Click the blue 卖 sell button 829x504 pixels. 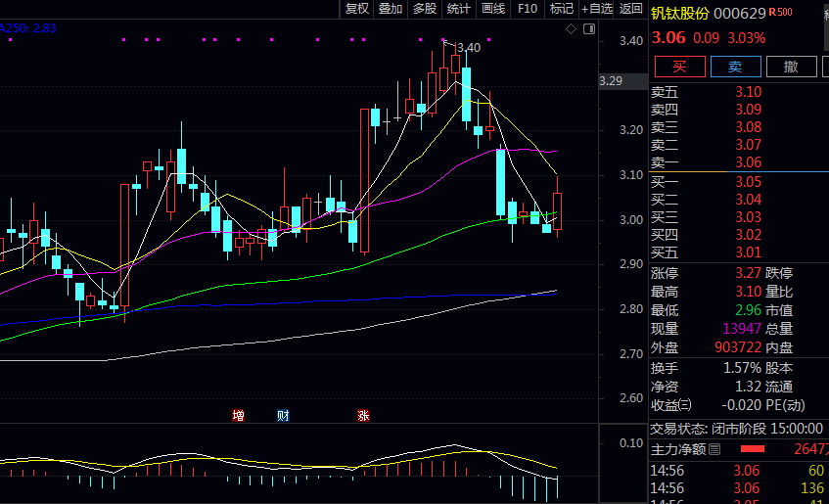click(x=735, y=67)
